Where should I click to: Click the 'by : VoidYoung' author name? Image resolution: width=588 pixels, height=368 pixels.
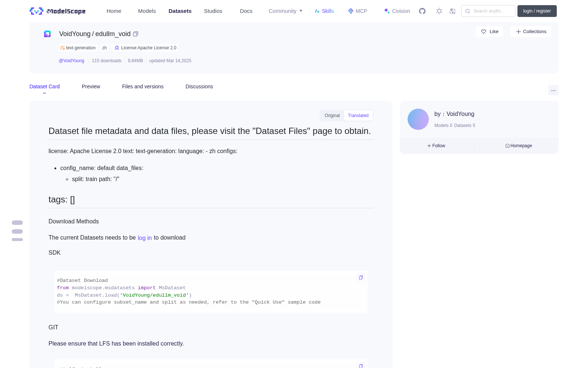[454, 114]
